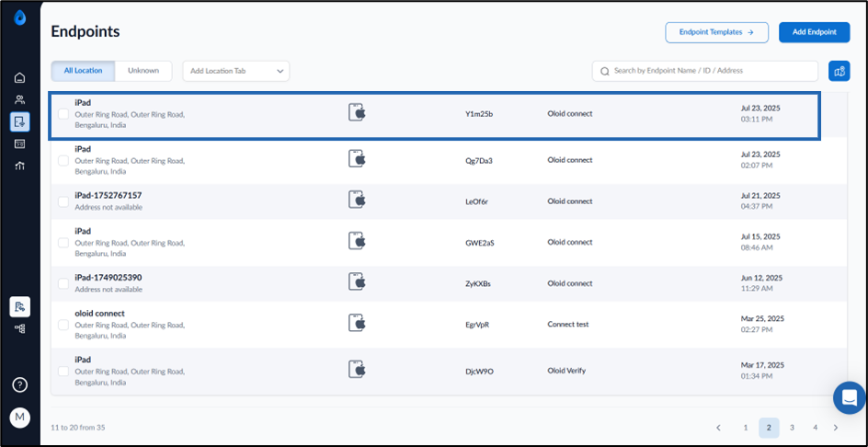The image size is (868, 447).
Task: Open the Help question mark icon
Action: [20, 385]
